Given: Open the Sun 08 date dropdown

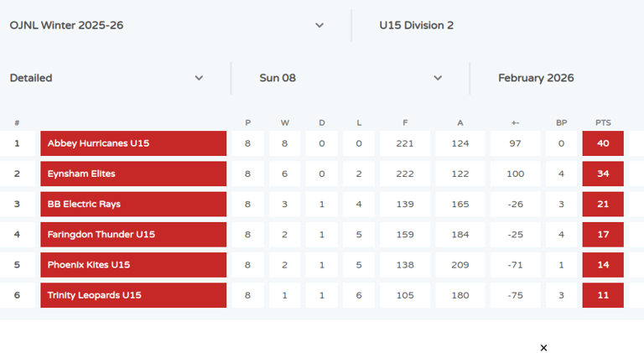Looking at the screenshot, I should point(350,78).
